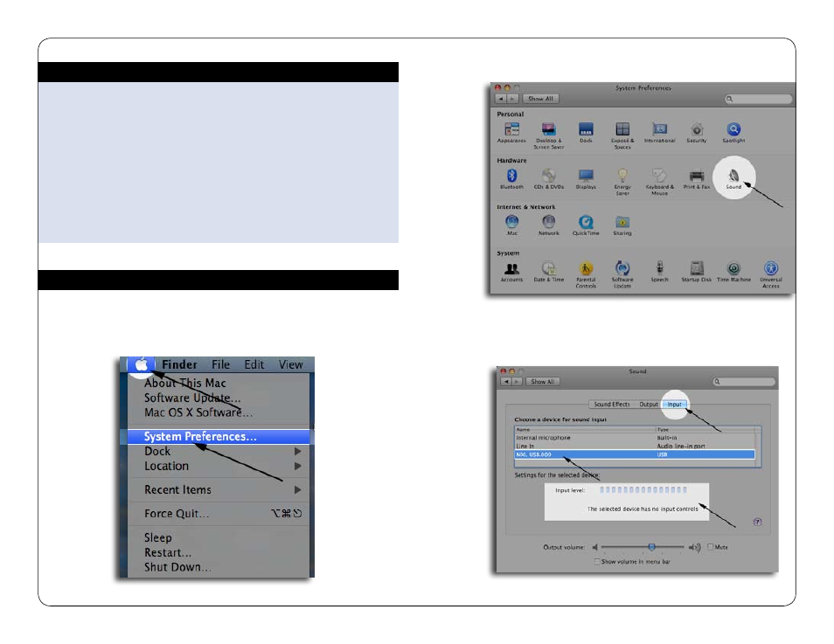Screen dimensions: 834x644
Task: Select System Preferences menu item
Action: [219, 437]
